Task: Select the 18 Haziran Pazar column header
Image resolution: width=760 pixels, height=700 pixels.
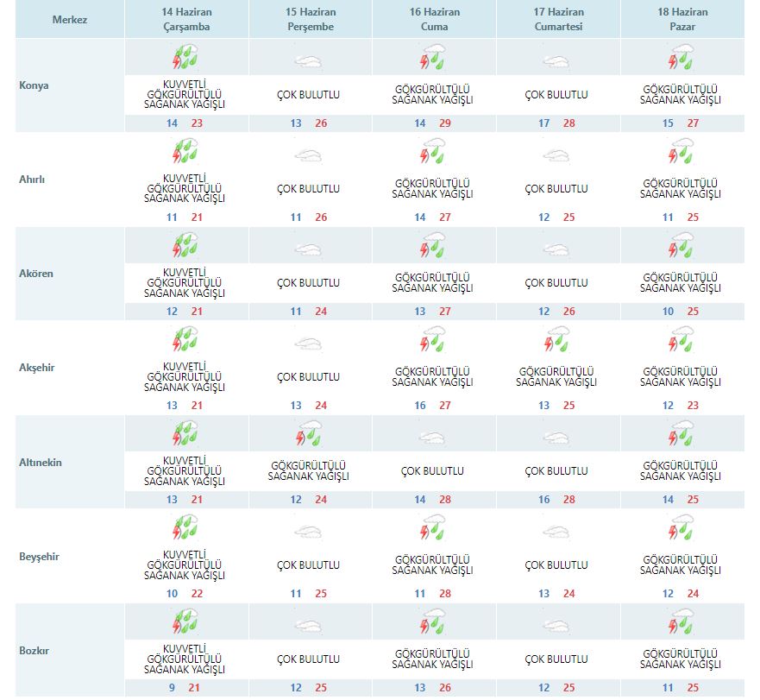Action: point(681,19)
